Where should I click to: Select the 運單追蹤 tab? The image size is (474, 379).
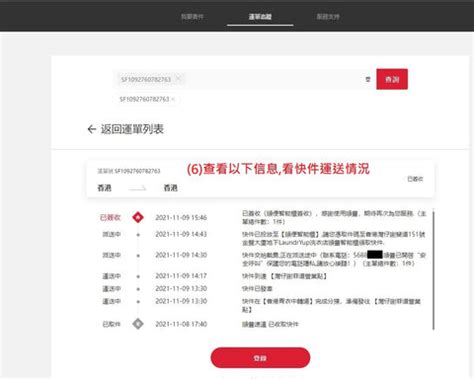click(260, 17)
